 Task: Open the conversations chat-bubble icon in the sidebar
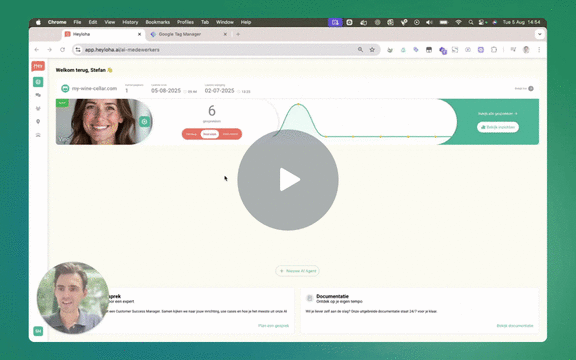click(x=38, y=95)
